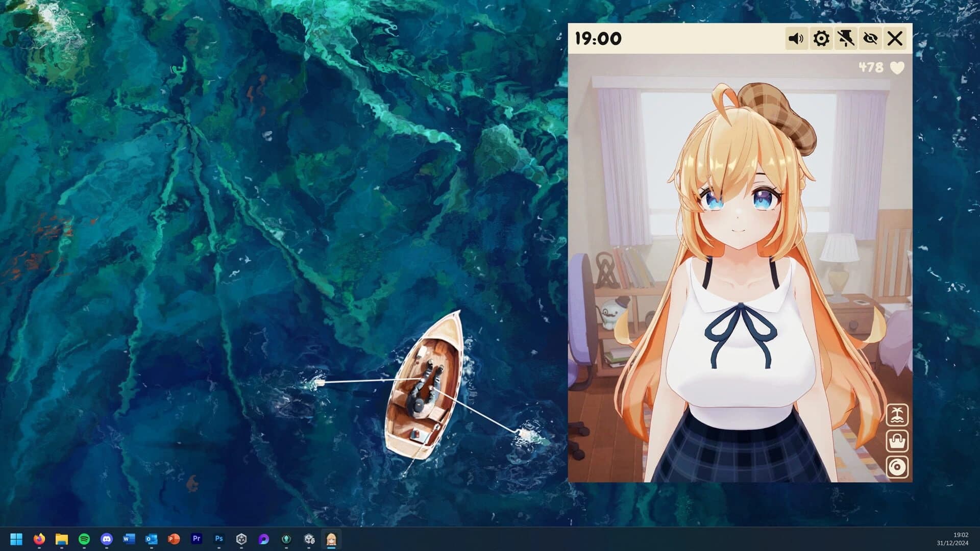Open the companion's settings gear
This screenshot has height=551, width=980.
(822, 38)
